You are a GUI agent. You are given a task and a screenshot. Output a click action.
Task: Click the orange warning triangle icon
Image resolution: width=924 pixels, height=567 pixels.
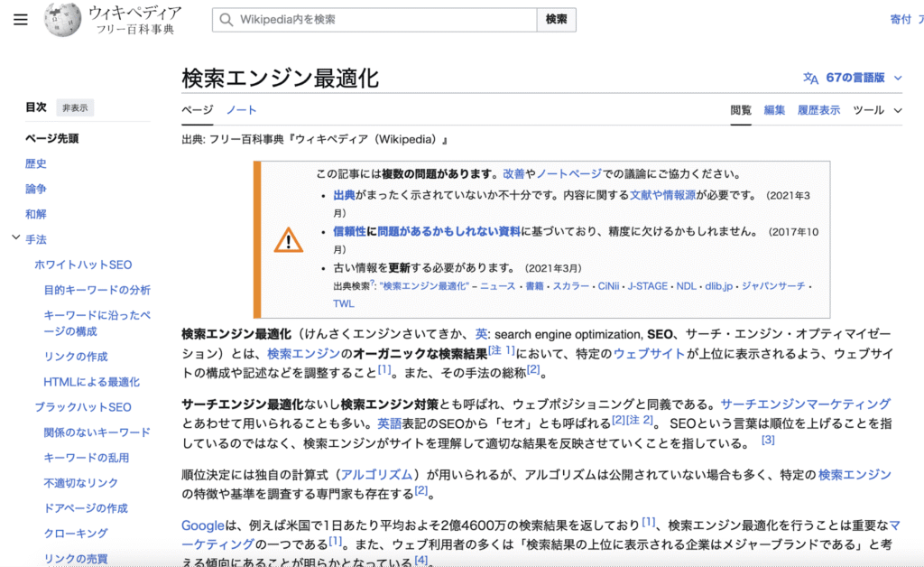[288, 240]
